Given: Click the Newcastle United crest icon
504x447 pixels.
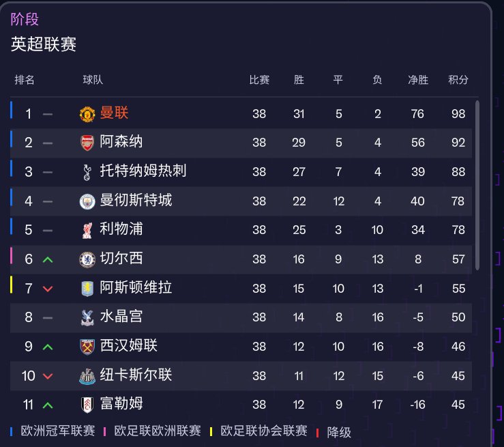Looking at the screenshot, I should [x=87, y=375].
